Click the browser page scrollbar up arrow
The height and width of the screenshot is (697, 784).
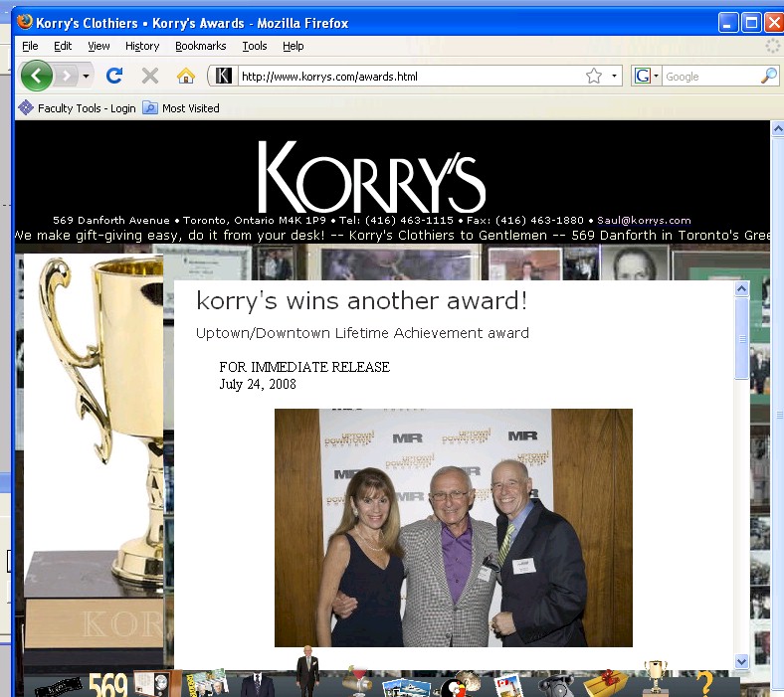pos(777,128)
